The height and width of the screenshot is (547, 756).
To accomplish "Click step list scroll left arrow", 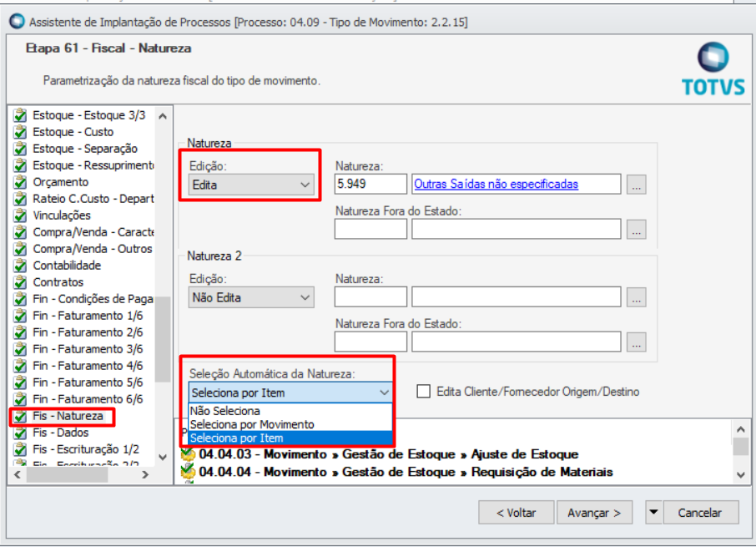I will coord(18,474).
